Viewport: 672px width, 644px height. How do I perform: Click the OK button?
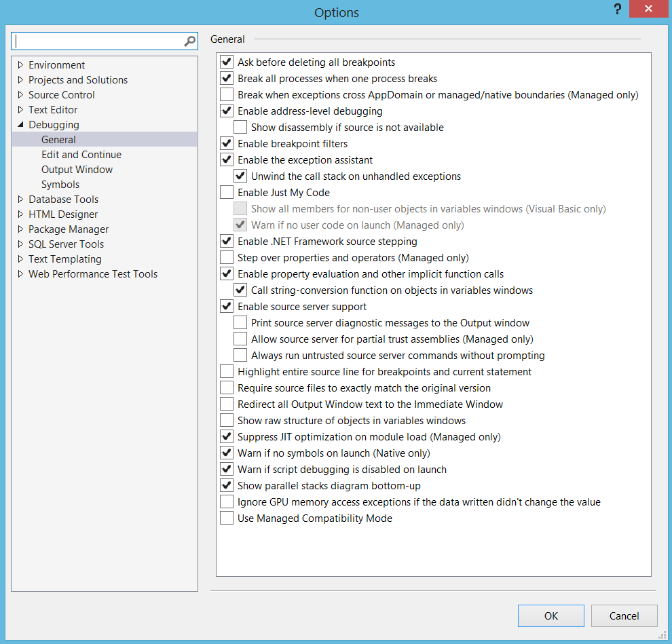tap(550, 615)
